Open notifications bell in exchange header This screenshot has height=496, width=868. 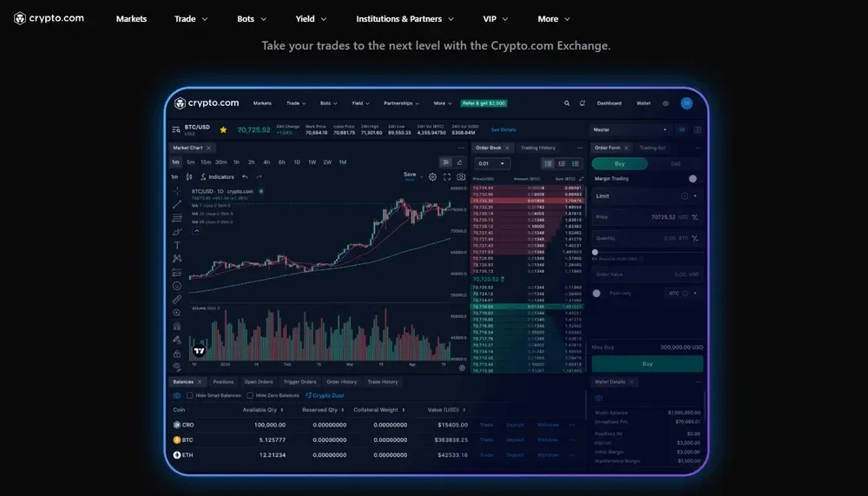(582, 103)
